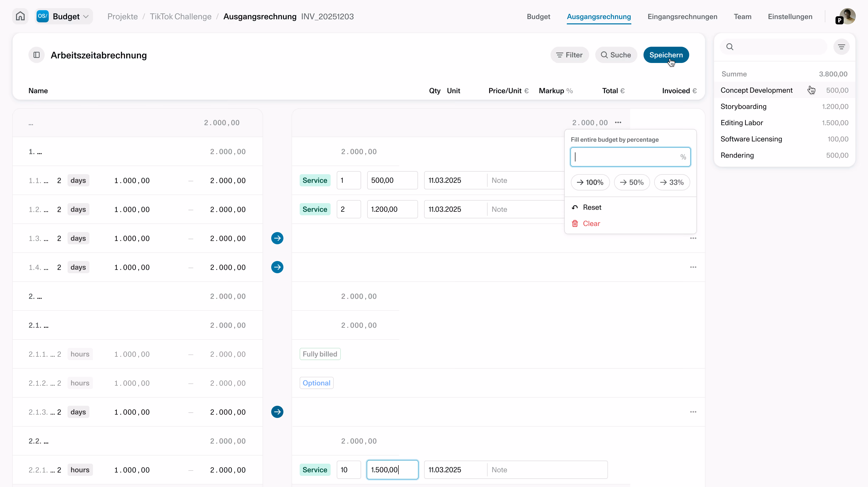The height and width of the screenshot is (487, 868).
Task: Click the search icon in the right panel
Action: pos(730,47)
